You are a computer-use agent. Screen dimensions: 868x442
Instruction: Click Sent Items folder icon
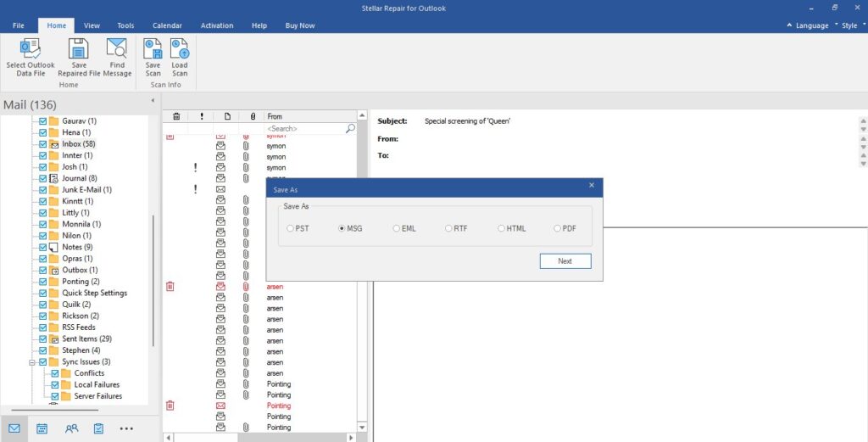(x=54, y=339)
